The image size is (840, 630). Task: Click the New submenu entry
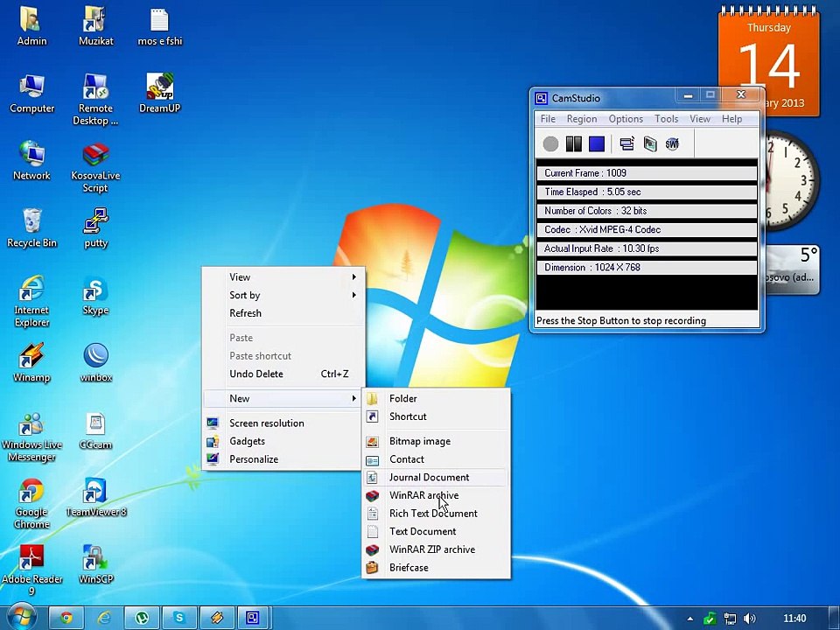(283, 399)
